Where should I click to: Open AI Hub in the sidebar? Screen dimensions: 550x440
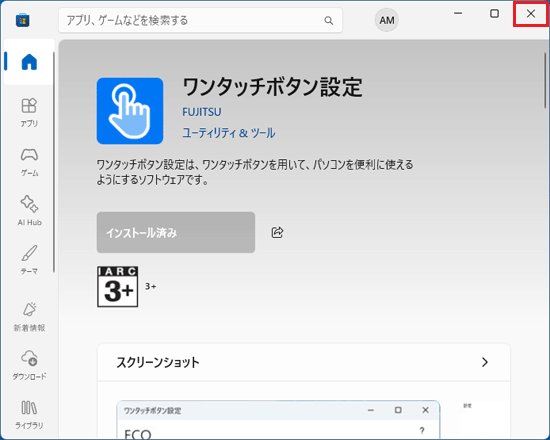click(x=29, y=211)
